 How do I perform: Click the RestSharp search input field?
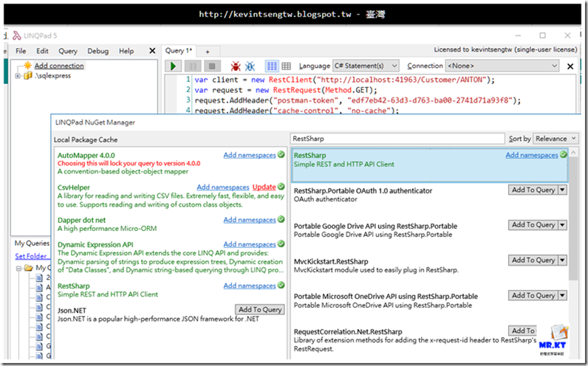point(397,139)
